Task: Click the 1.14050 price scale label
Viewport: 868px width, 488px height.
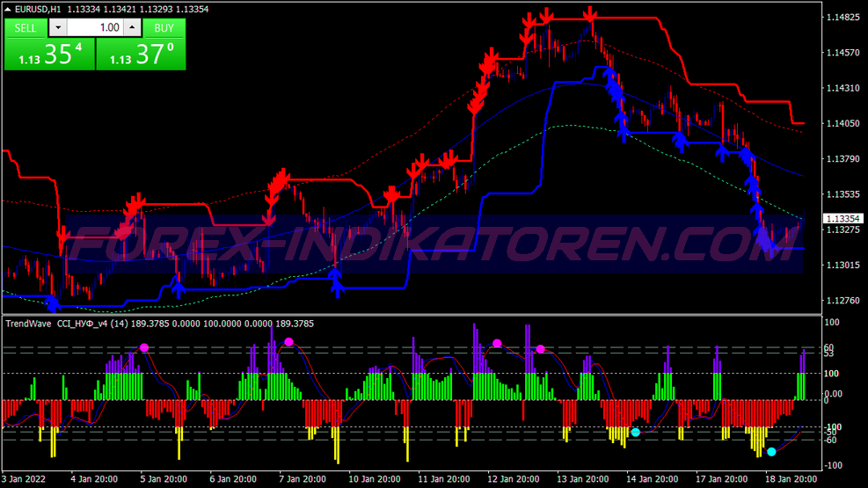Action: click(x=843, y=123)
